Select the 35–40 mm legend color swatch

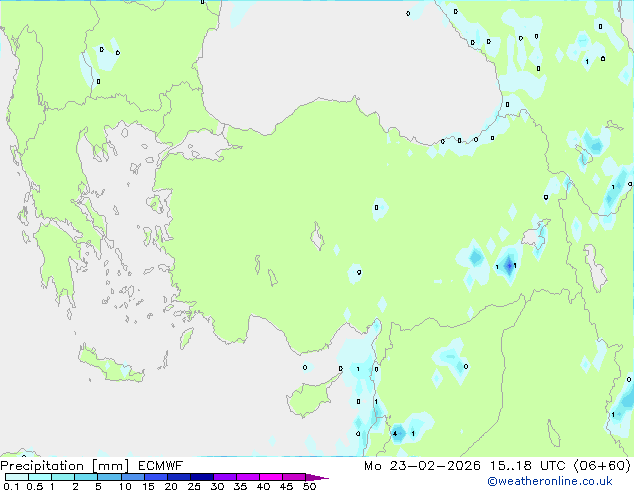coord(247,477)
